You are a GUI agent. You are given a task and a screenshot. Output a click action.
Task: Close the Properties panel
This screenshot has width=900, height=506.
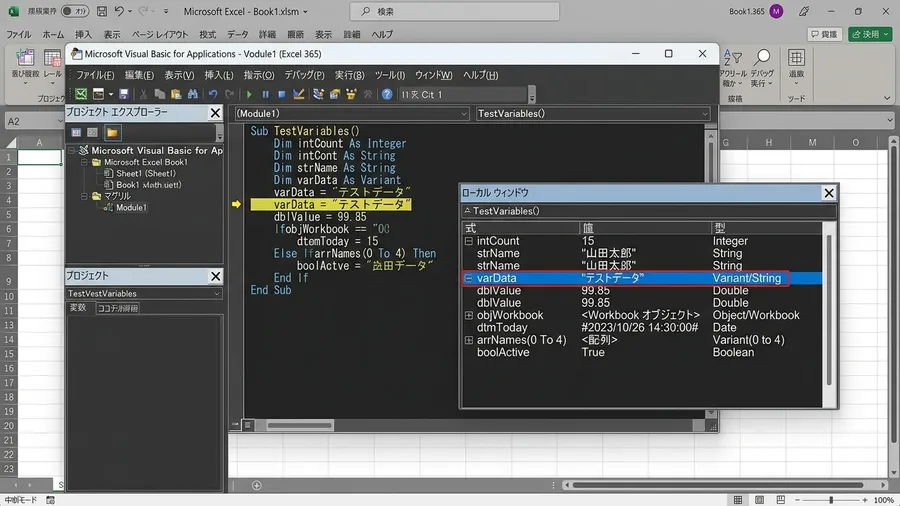(215, 276)
